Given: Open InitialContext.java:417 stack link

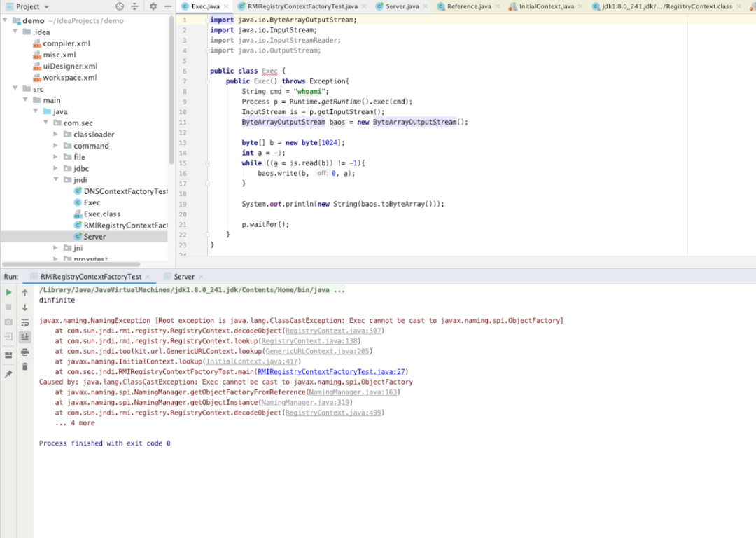Looking at the screenshot, I should (x=252, y=361).
